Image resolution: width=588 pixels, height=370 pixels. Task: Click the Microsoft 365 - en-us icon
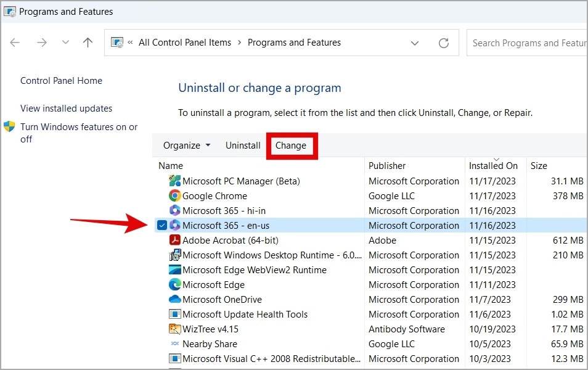point(175,225)
